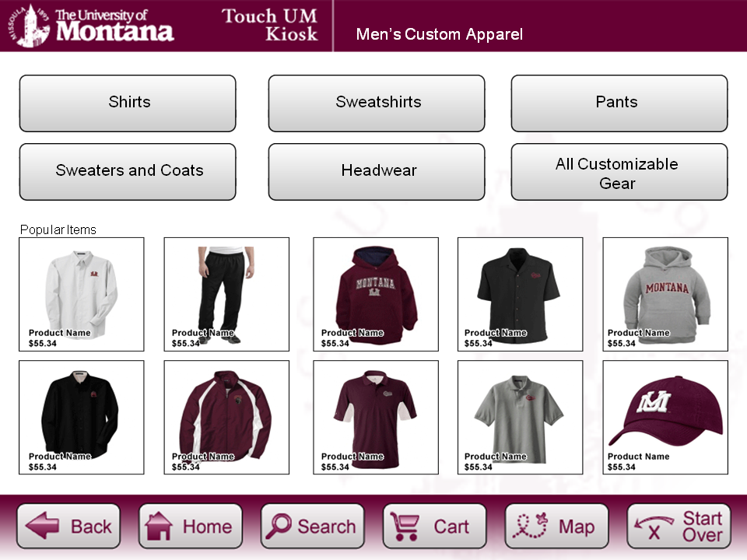This screenshot has width=747, height=560.
Task: Open the Shirts category
Action: click(128, 103)
